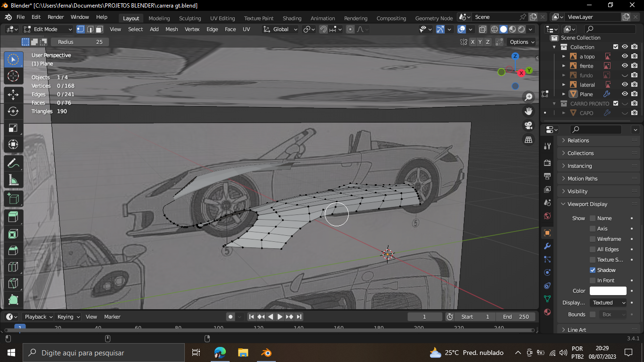Select the Scale tool

coord(13,128)
